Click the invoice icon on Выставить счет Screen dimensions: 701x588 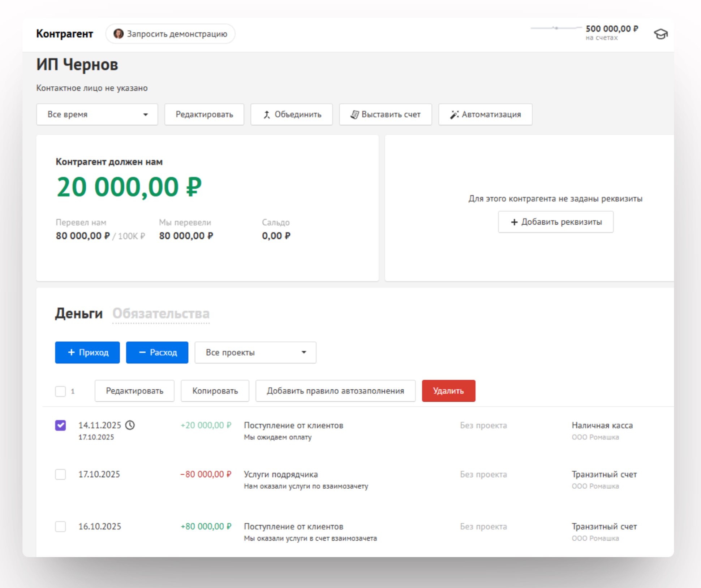coord(354,114)
